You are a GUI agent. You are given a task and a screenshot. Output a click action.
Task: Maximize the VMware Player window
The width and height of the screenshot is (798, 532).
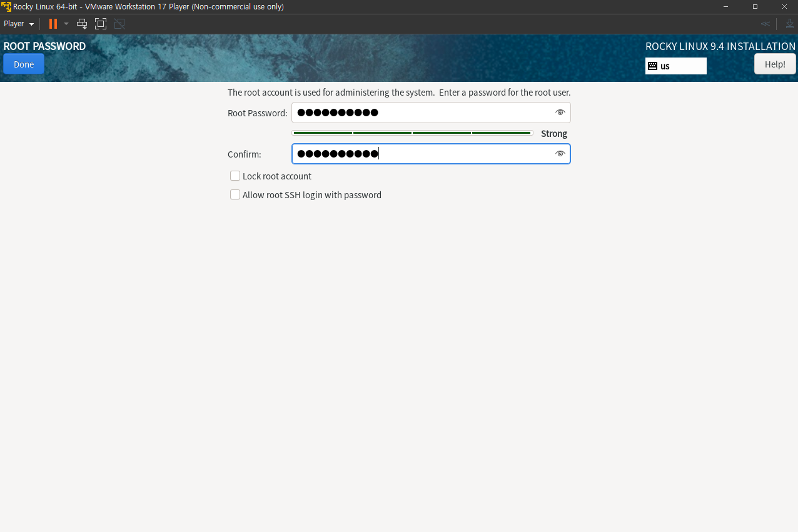tap(755, 6)
